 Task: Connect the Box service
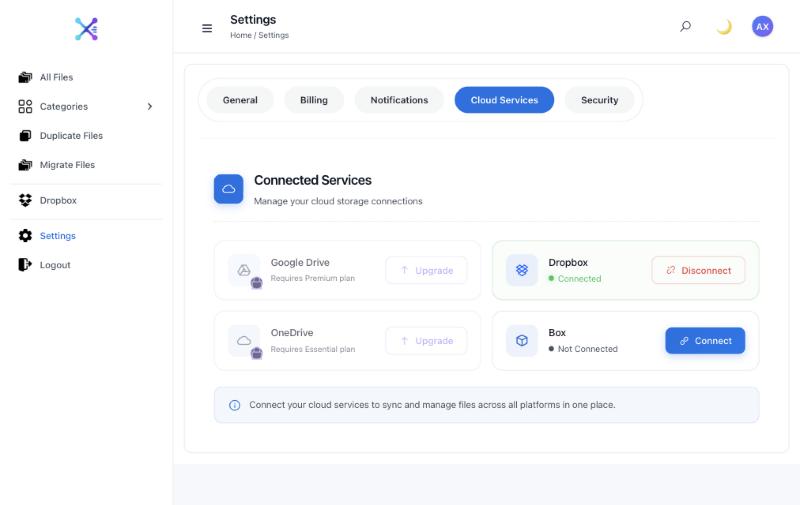[x=705, y=341]
